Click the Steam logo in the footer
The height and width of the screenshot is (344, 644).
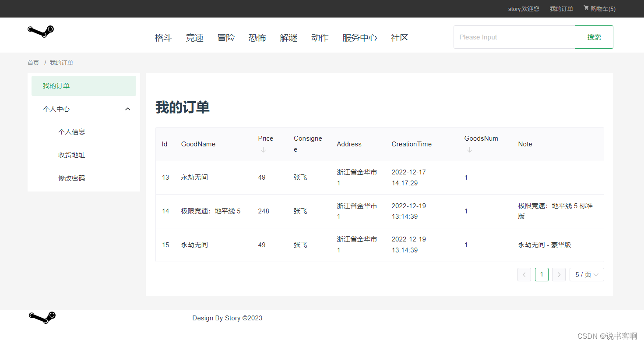tap(42, 318)
